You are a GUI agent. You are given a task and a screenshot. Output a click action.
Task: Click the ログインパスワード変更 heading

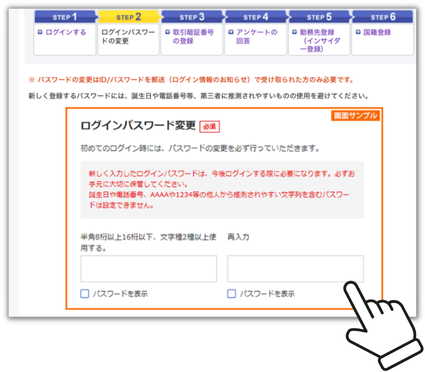pyautogui.click(x=138, y=126)
